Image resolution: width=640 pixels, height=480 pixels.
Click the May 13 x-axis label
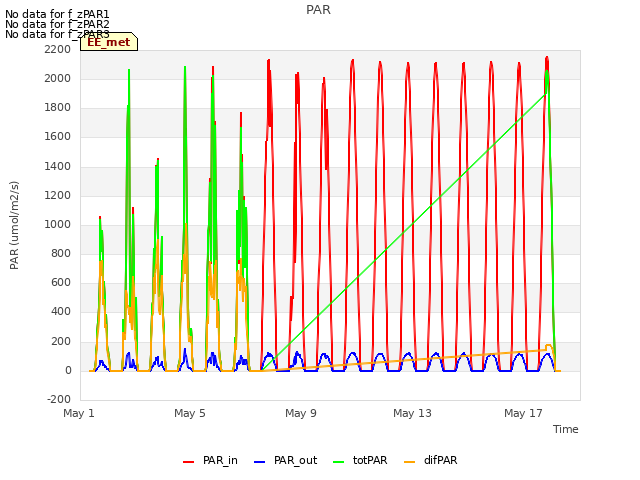pyautogui.click(x=412, y=413)
